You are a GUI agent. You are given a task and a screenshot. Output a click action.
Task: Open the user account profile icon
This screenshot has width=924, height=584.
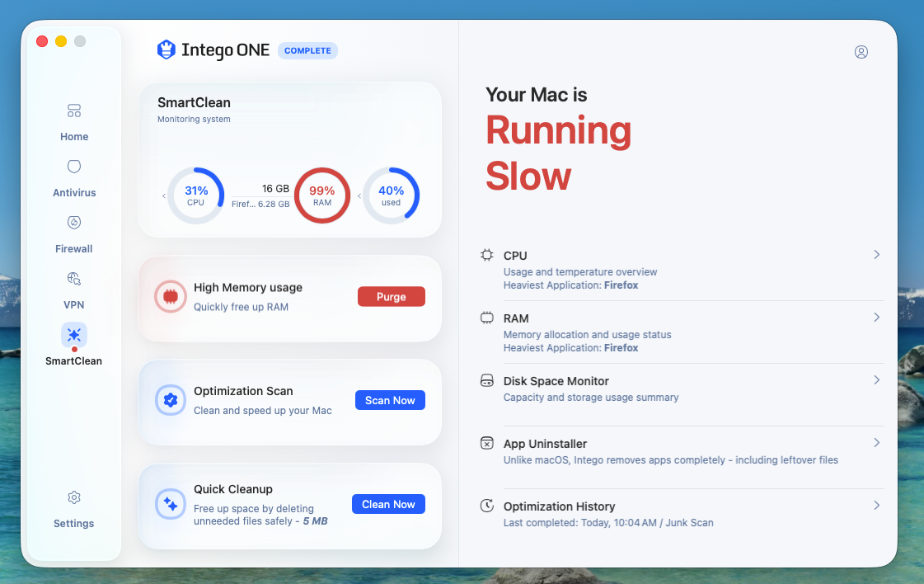861,52
